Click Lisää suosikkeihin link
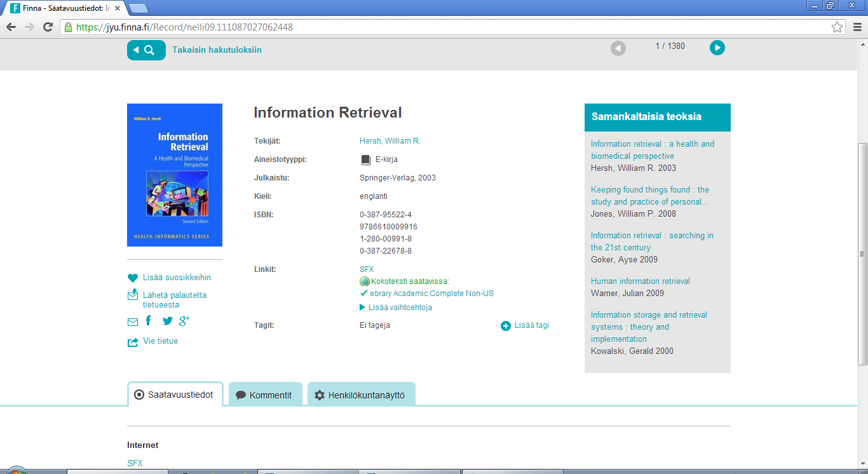This screenshot has width=868, height=474. coord(177,278)
